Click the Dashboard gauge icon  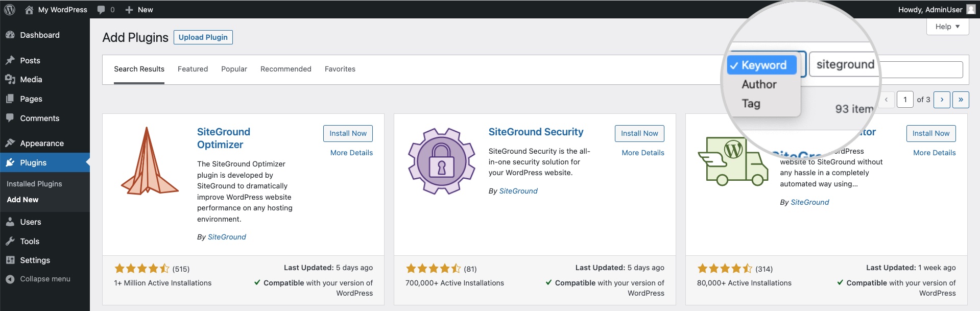(x=10, y=35)
